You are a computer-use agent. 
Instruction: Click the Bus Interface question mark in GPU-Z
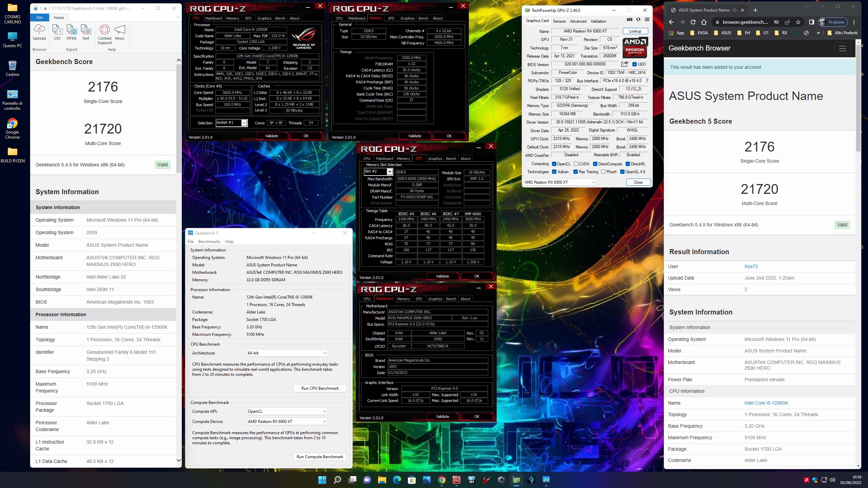pyautogui.click(x=647, y=81)
